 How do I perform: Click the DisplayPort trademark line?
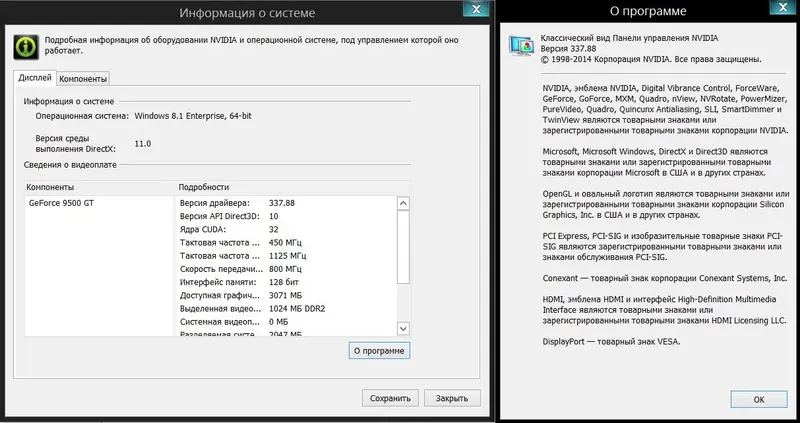611,342
